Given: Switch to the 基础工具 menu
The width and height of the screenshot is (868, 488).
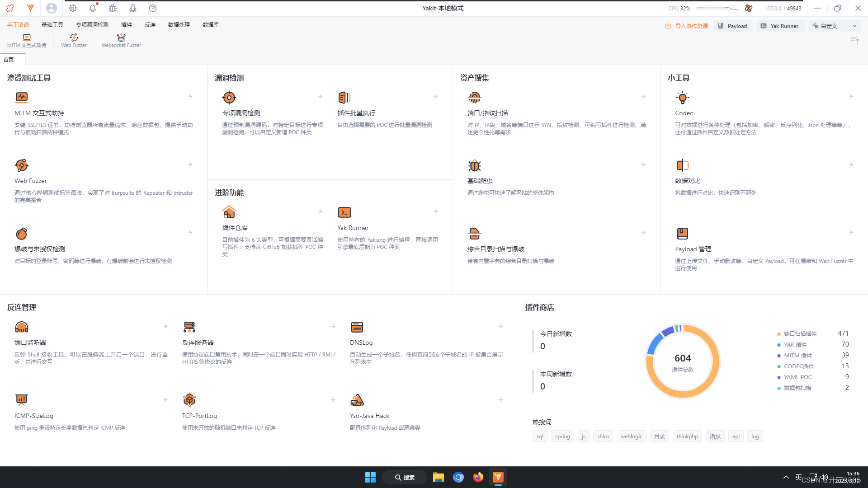Looking at the screenshot, I should coord(52,25).
